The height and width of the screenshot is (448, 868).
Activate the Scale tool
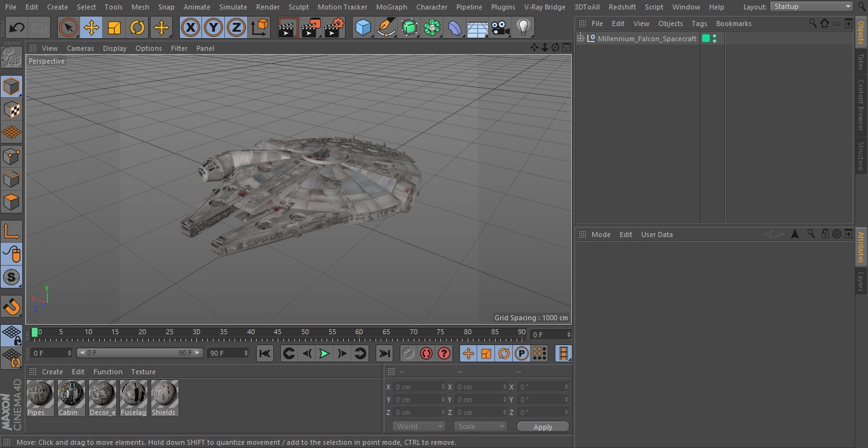point(114,27)
